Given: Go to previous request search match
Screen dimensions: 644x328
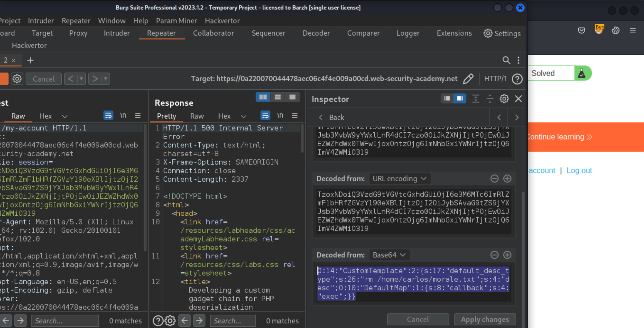Looking at the screenshot, I should pyautogui.click(x=6, y=320).
